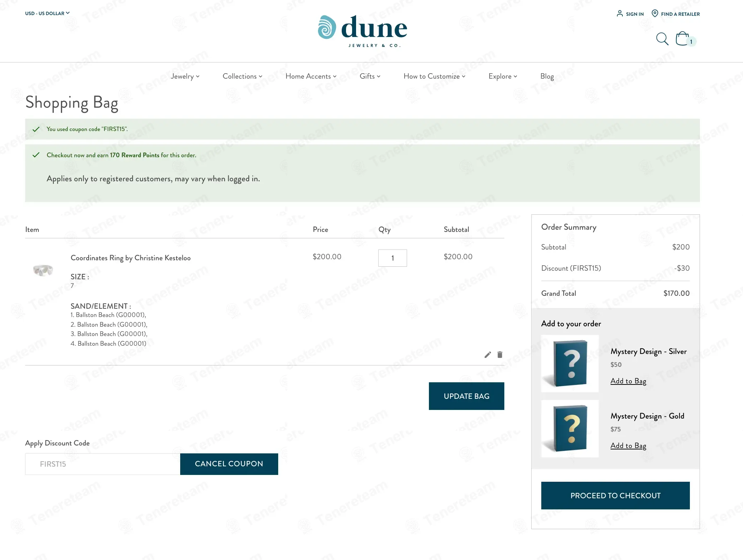
Task: Add Mystery Design - Silver to bag
Action: click(628, 381)
